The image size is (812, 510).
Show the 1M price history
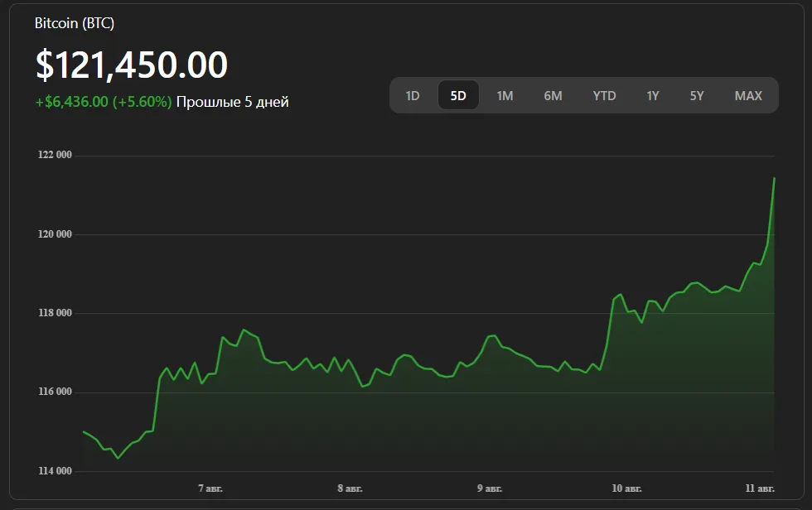tap(505, 96)
